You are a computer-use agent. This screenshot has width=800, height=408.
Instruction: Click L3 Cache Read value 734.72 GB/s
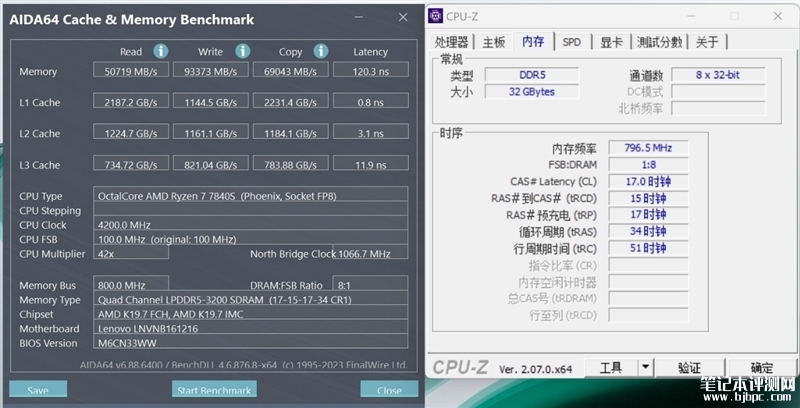[x=131, y=163]
